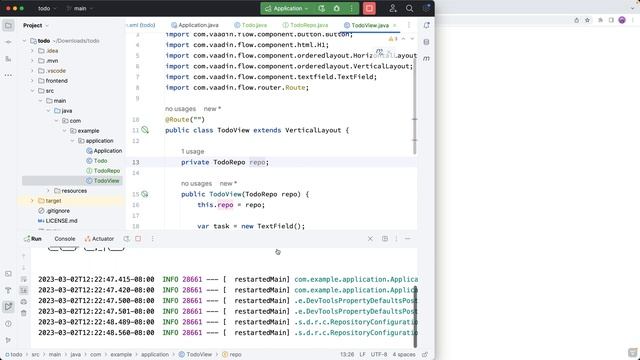Close the Run tab with X
The image size is (640, 360).
[370, 238]
